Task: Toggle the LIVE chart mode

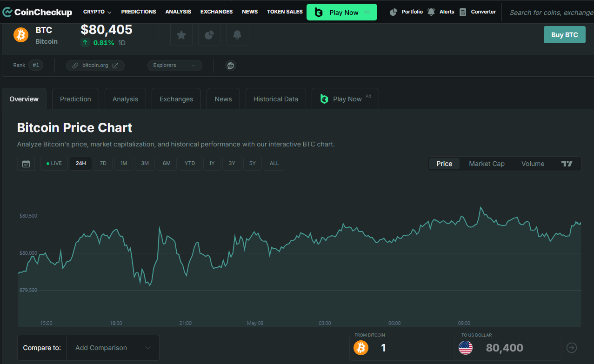Action: [x=54, y=164]
